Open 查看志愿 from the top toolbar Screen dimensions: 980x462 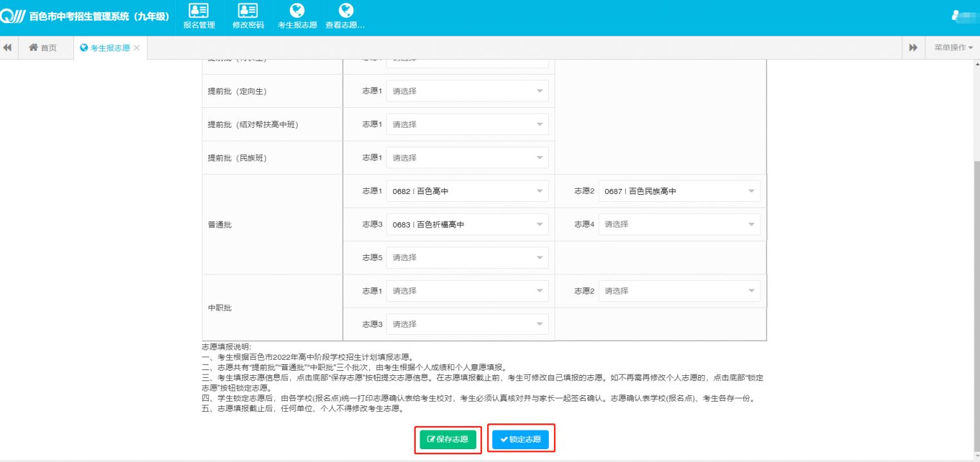(346, 17)
